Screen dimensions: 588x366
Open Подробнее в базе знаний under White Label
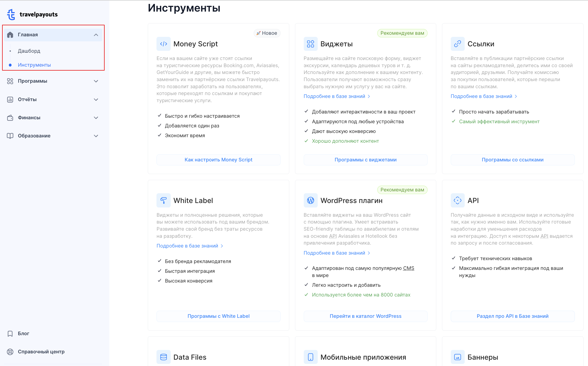pos(190,246)
